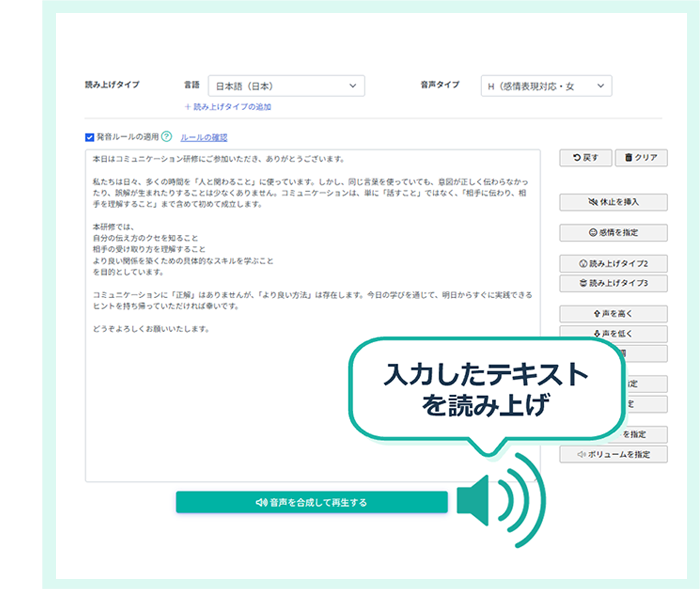
Task: Click the クリア trash button
Action: 640,158
